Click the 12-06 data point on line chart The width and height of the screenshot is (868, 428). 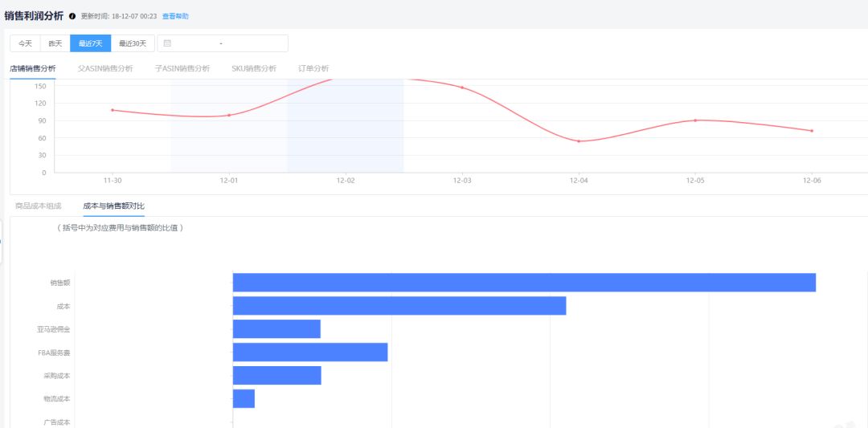(812, 131)
